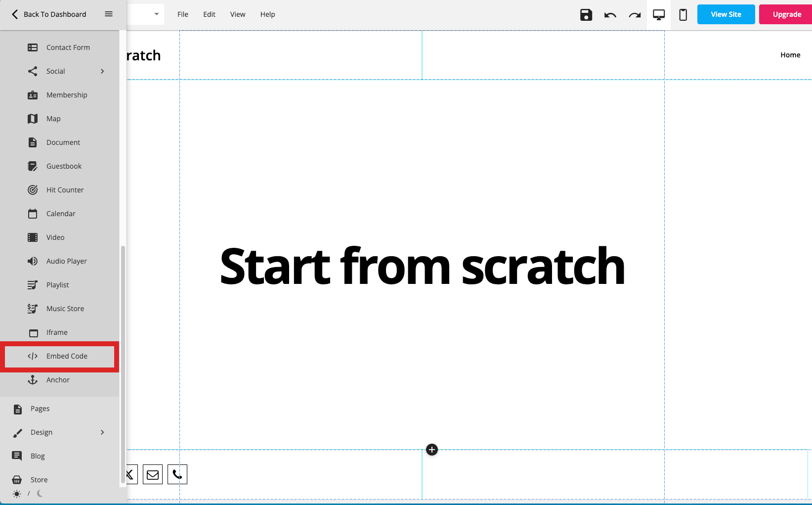Undo the last action
The image size is (812, 505).
click(610, 15)
